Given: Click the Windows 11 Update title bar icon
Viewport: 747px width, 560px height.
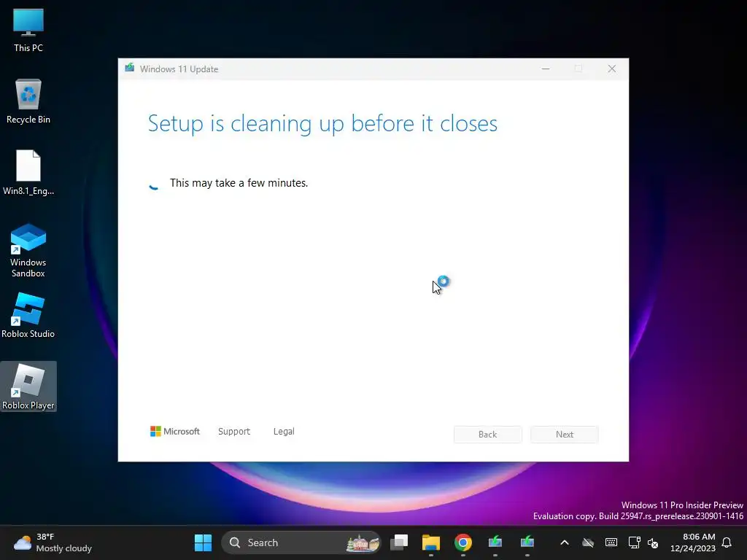Looking at the screenshot, I should pyautogui.click(x=130, y=68).
